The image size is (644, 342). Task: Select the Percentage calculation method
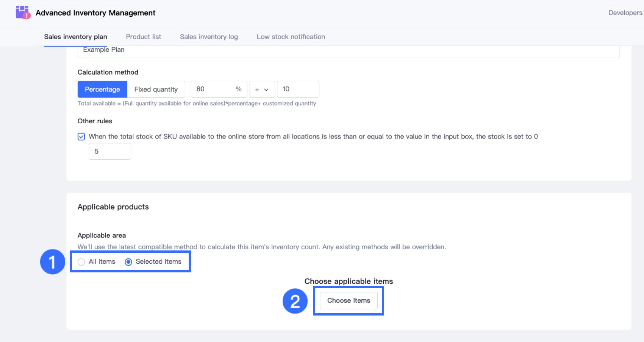point(102,89)
